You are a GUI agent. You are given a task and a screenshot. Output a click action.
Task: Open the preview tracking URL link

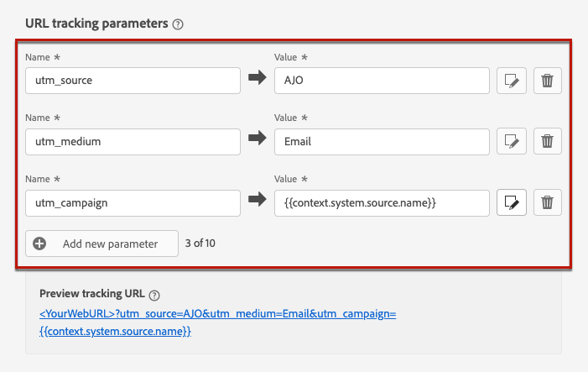tap(217, 314)
